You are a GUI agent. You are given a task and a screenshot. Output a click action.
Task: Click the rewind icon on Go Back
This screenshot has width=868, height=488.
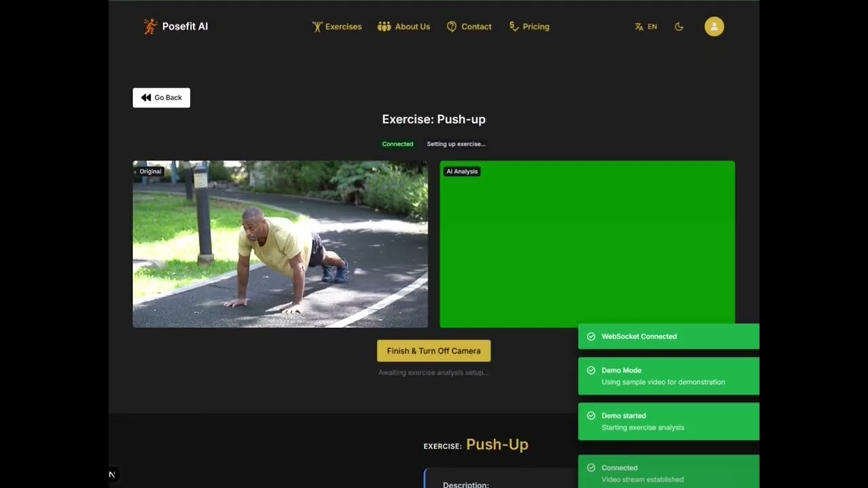pyautogui.click(x=144, y=97)
